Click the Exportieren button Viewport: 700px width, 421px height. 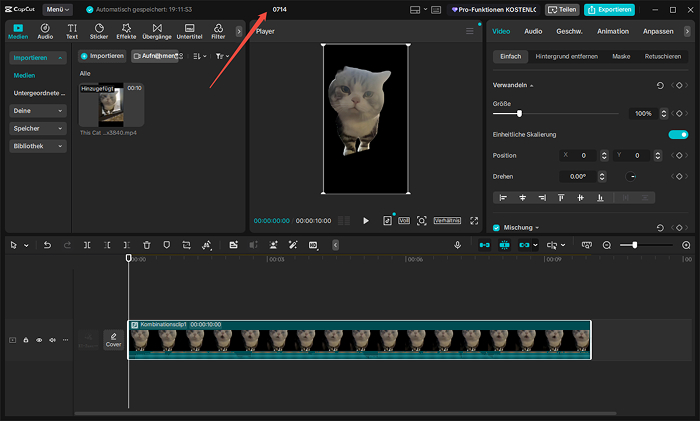[x=609, y=9]
